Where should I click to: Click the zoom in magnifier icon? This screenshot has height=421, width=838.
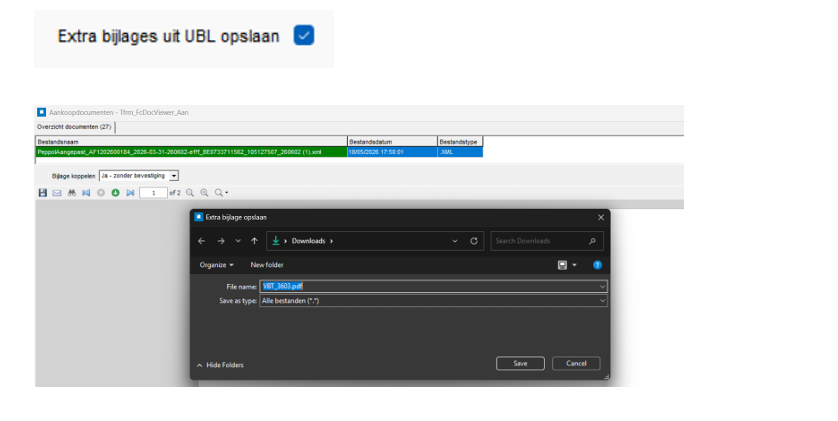[204, 193]
